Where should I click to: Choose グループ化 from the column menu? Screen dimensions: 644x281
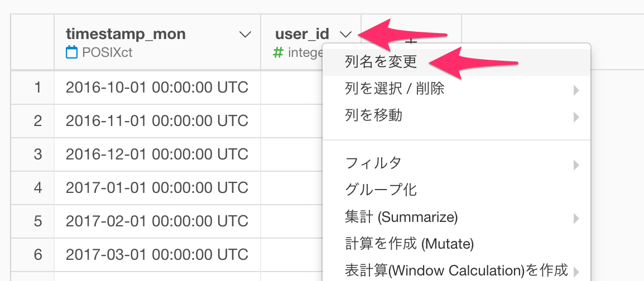[456, 190]
